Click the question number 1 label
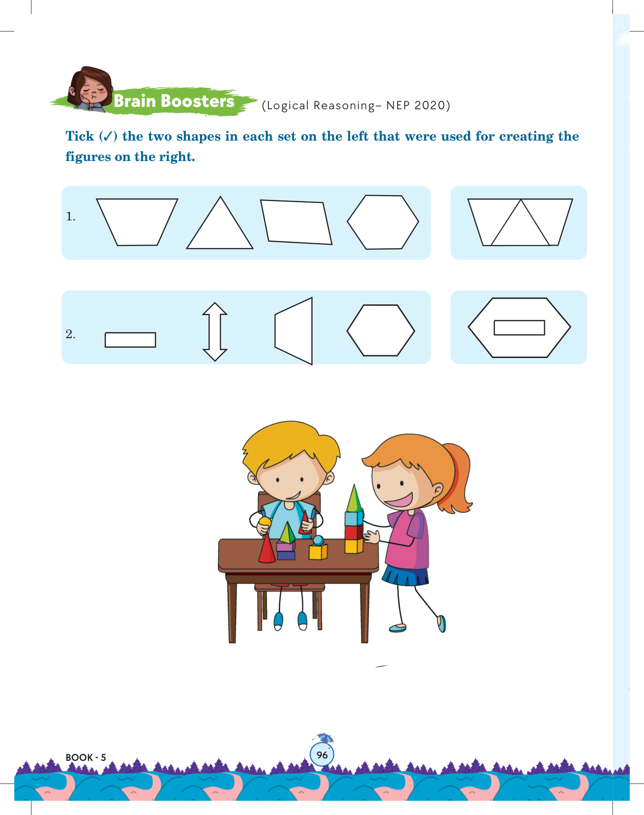This screenshot has height=815, width=644. pyautogui.click(x=71, y=217)
